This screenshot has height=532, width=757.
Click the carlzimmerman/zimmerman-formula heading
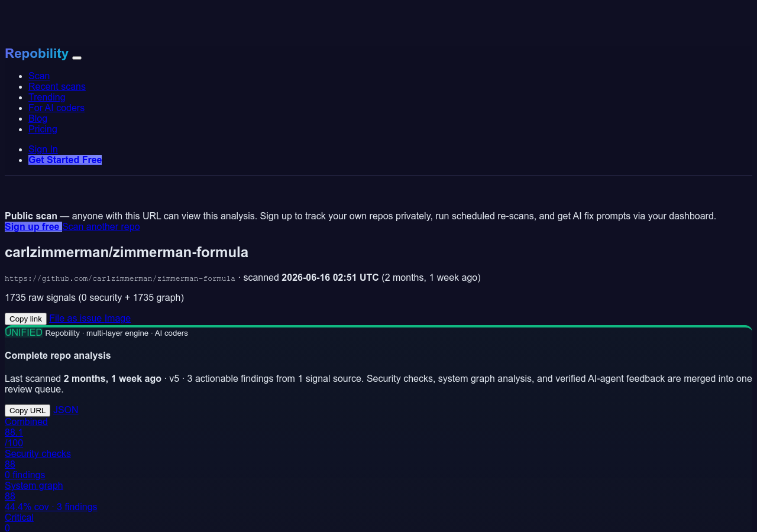tap(127, 252)
